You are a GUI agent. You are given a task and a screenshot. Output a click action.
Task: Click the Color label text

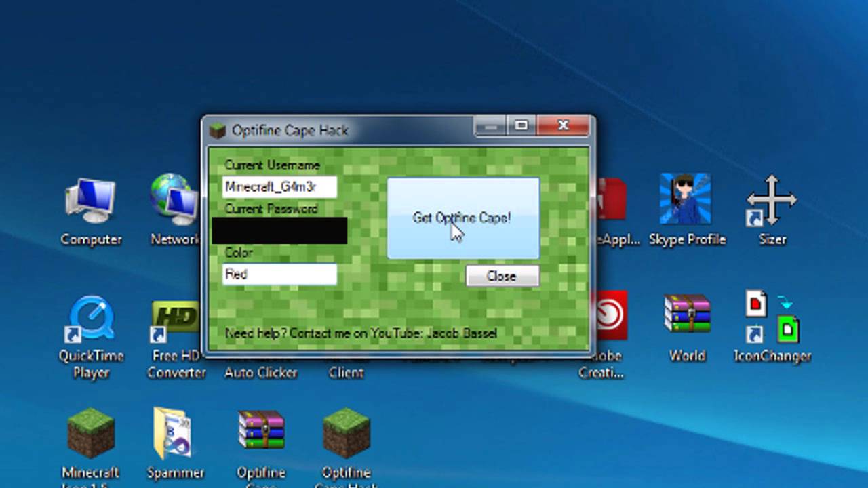click(x=239, y=252)
